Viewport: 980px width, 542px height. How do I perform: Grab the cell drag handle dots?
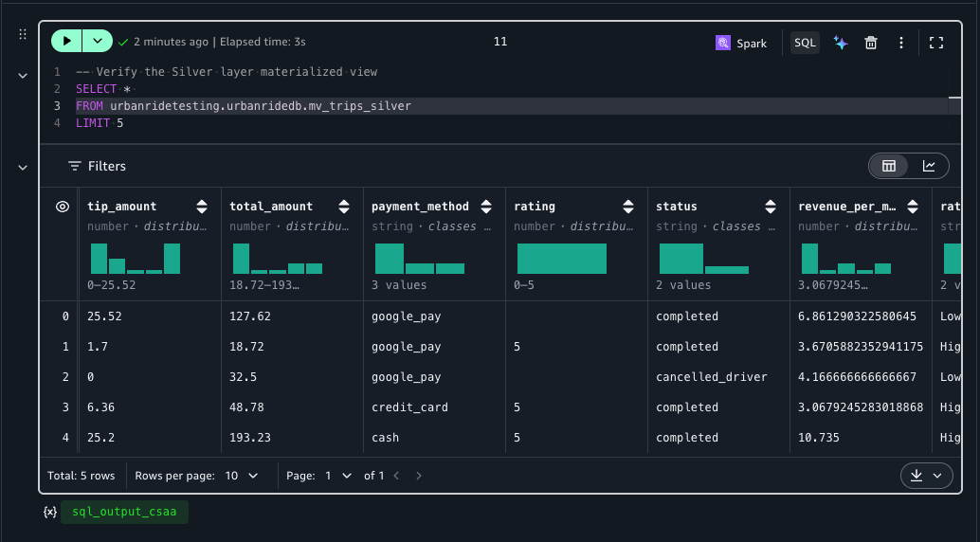pyautogui.click(x=23, y=34)
